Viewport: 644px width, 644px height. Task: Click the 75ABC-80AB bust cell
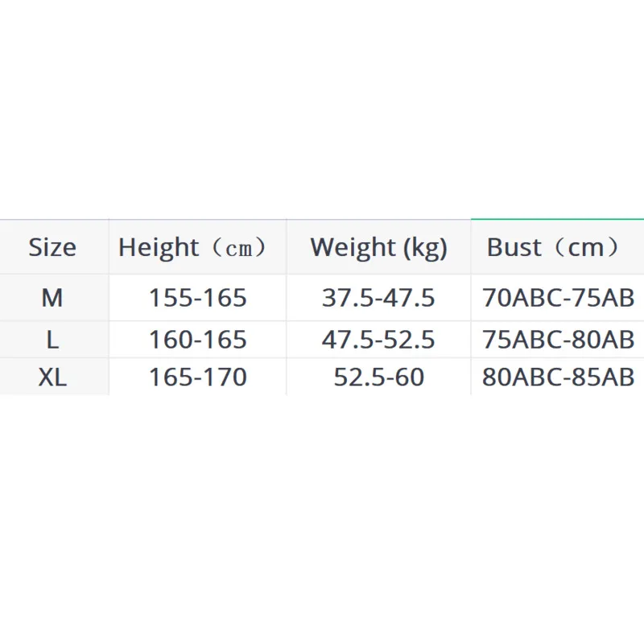tap(559, 339)
